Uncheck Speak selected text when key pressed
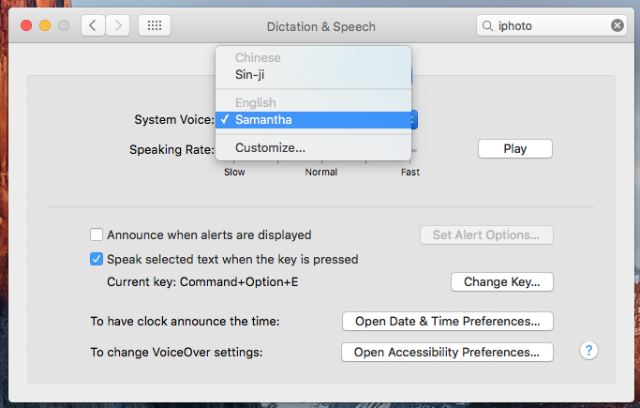 pos(96,259)
